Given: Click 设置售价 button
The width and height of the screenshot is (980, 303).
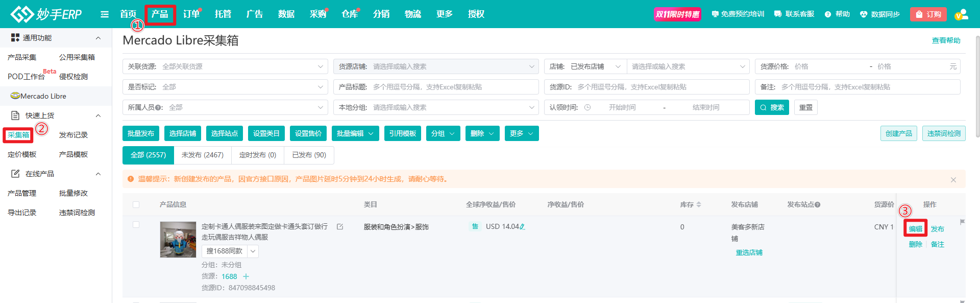Looking at the screenshot, I should (308, 133).
